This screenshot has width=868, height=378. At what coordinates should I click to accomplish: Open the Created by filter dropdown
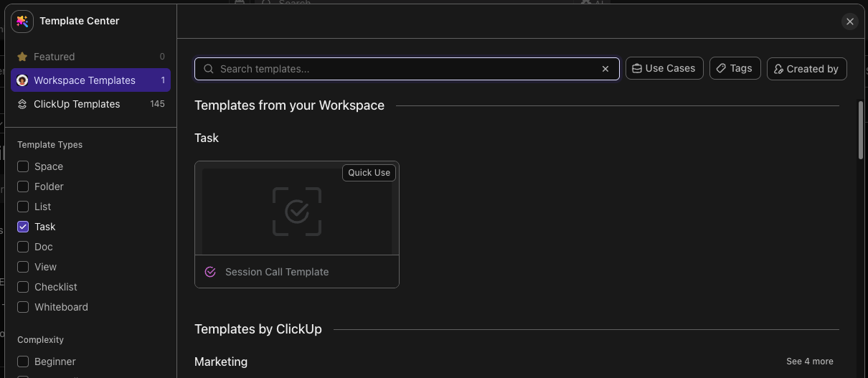pos(807,69)
